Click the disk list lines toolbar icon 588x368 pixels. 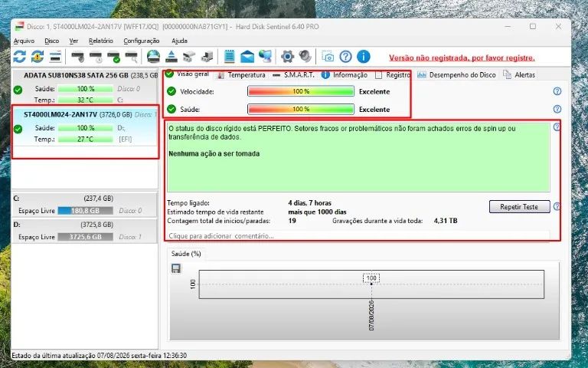click(55, 57)
